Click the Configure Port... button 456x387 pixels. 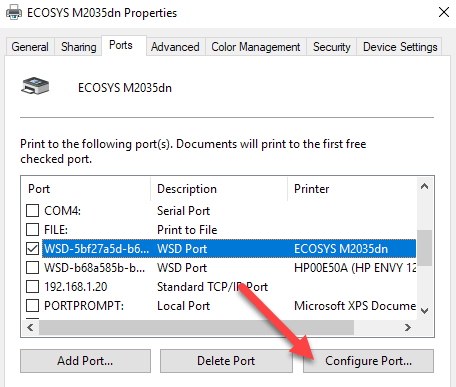(x=368, y=361)
